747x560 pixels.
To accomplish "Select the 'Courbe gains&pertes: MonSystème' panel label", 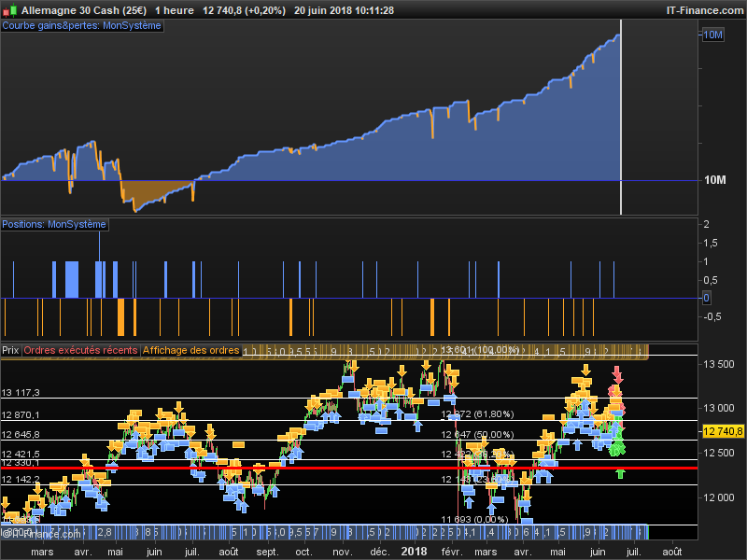I will coord(82,26).
